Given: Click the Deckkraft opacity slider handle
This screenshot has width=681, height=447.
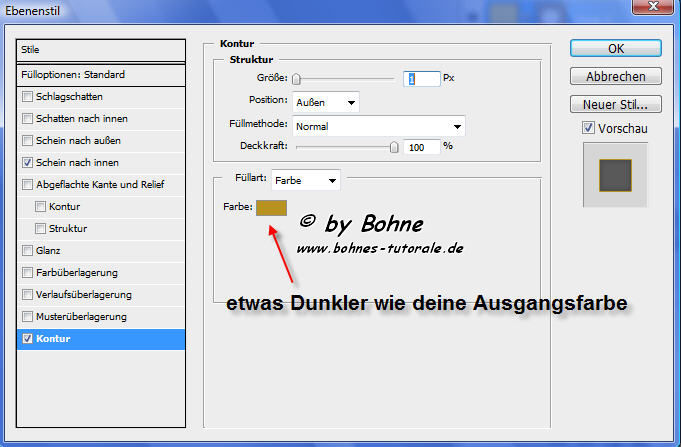Looking at the screenshot, I should point(394,147).
